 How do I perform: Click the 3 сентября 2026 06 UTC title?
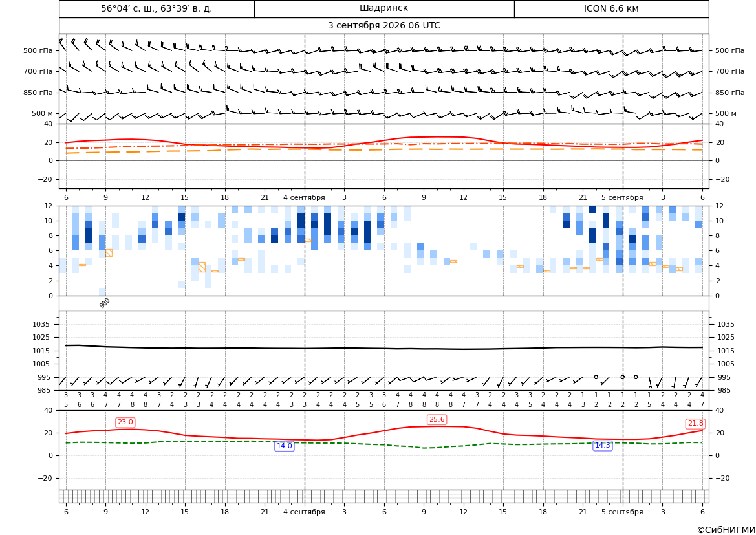[383, 26]
